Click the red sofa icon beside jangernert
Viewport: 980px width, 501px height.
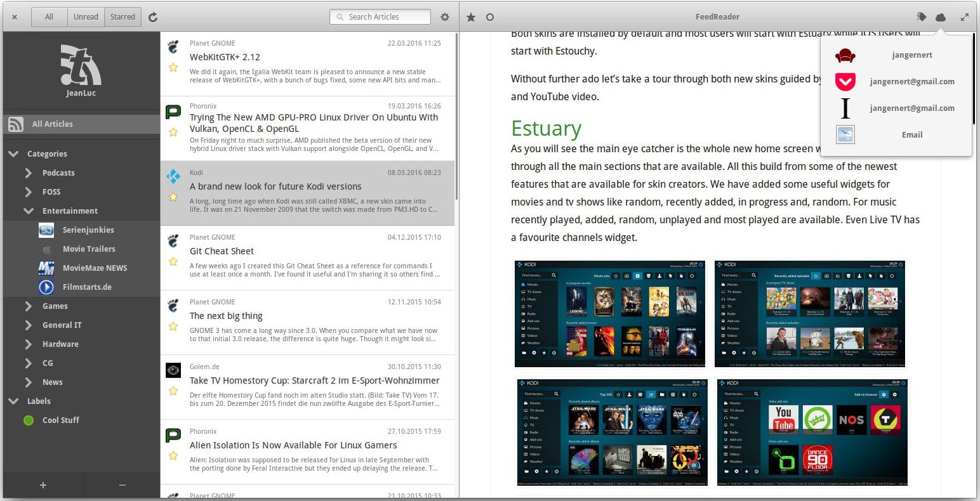click(845, 55)
